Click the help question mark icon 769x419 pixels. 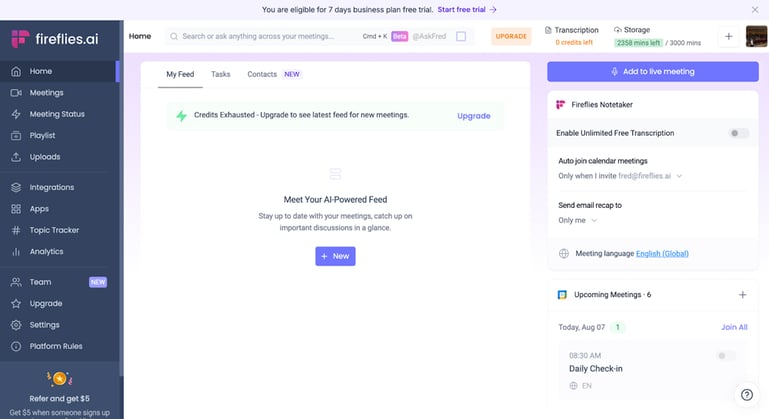click(746, 394)
